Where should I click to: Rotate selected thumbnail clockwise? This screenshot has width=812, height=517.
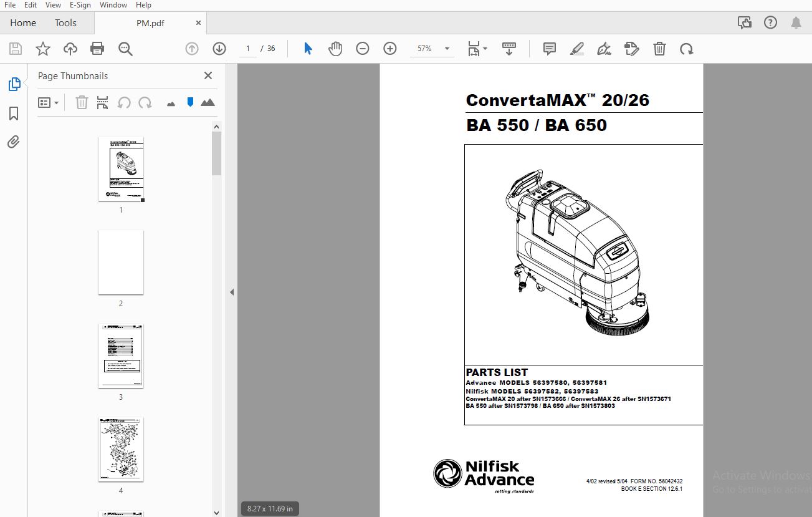click(145, 102)
